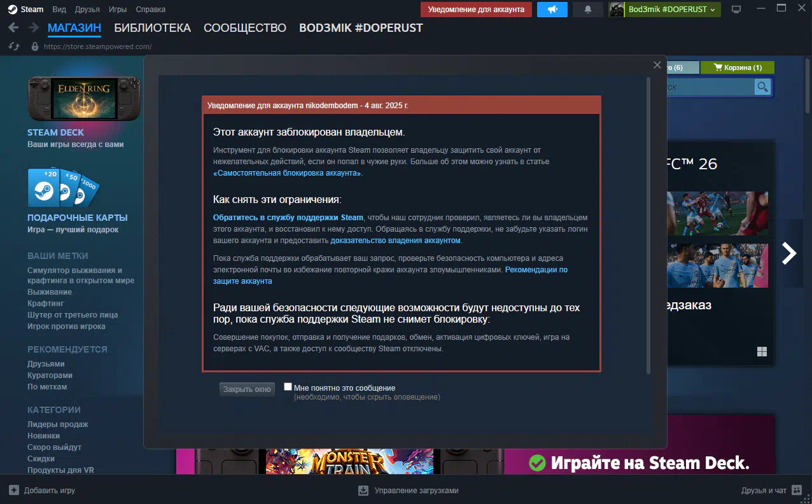Open recommendations by Друзьями
Viewport: 812px width, 504px height.
coord(46,364)
